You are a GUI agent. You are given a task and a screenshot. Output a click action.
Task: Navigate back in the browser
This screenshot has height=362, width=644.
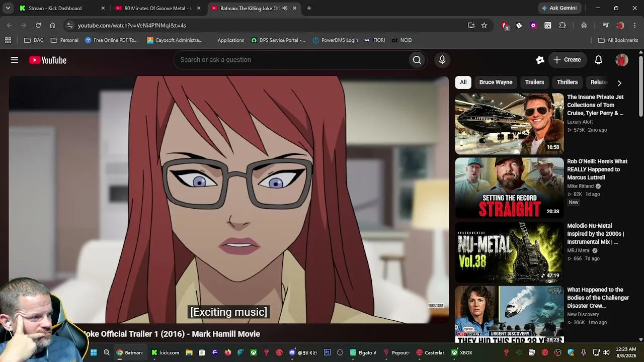coord(10,25)
